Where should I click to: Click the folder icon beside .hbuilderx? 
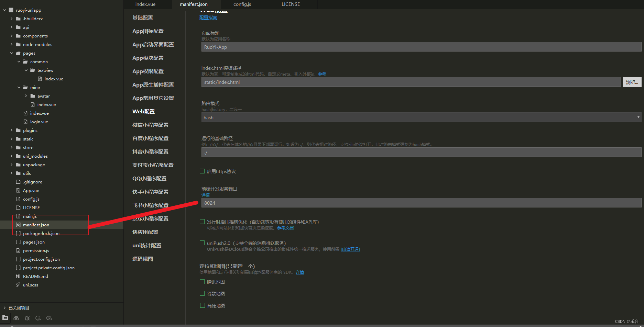point(18,19)
